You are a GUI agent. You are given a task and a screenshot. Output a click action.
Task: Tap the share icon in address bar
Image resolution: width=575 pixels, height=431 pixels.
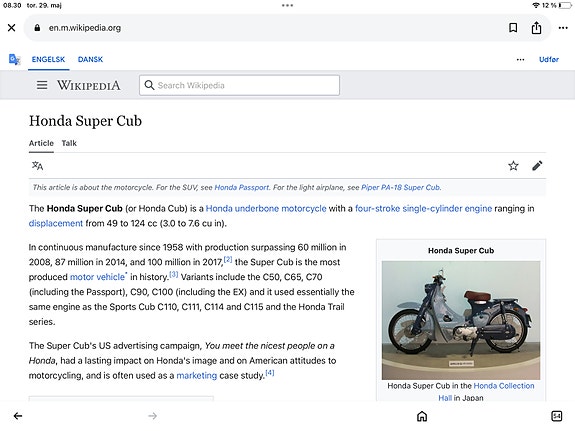coord(536,28)
